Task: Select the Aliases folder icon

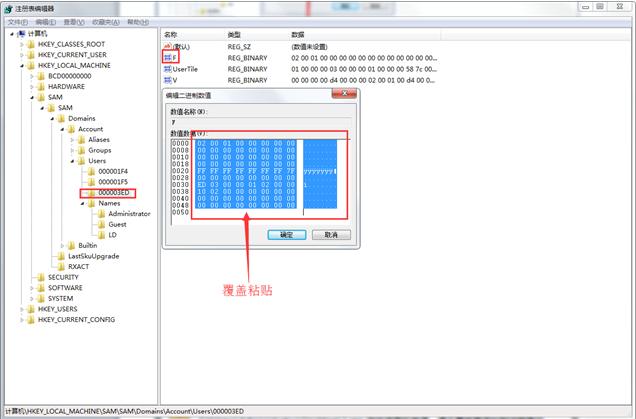Action: coord(82,140)
